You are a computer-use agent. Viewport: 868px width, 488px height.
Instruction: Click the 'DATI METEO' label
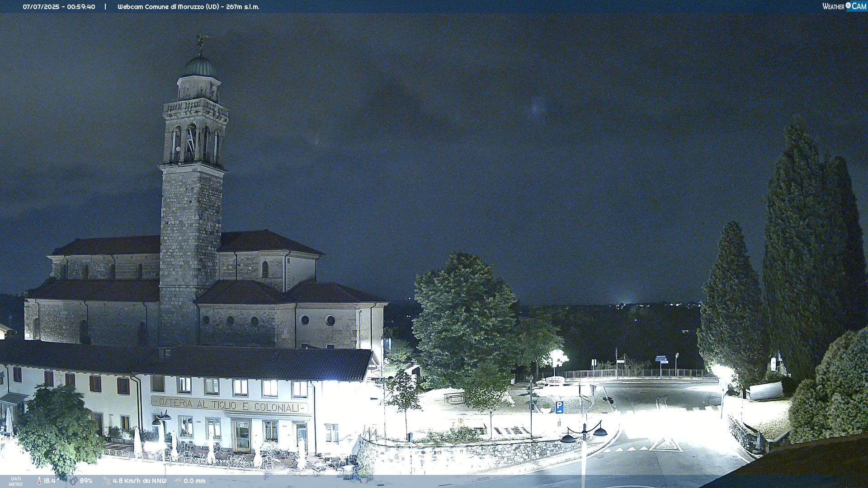[x=16, y=481]
